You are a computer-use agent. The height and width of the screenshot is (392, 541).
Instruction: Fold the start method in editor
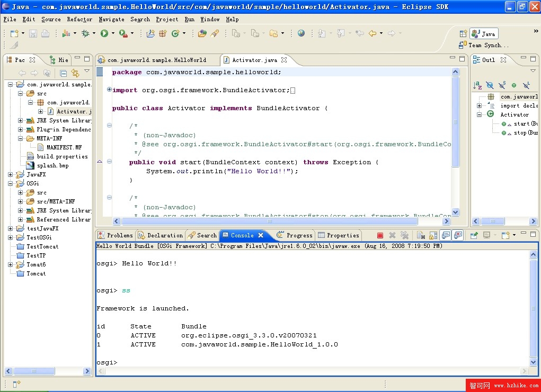109,162
